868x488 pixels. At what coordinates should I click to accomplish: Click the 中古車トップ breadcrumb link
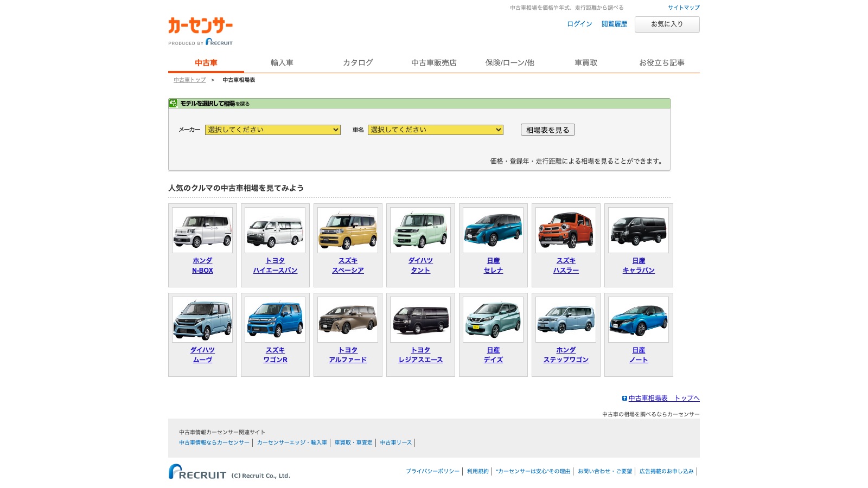point(190,80)
